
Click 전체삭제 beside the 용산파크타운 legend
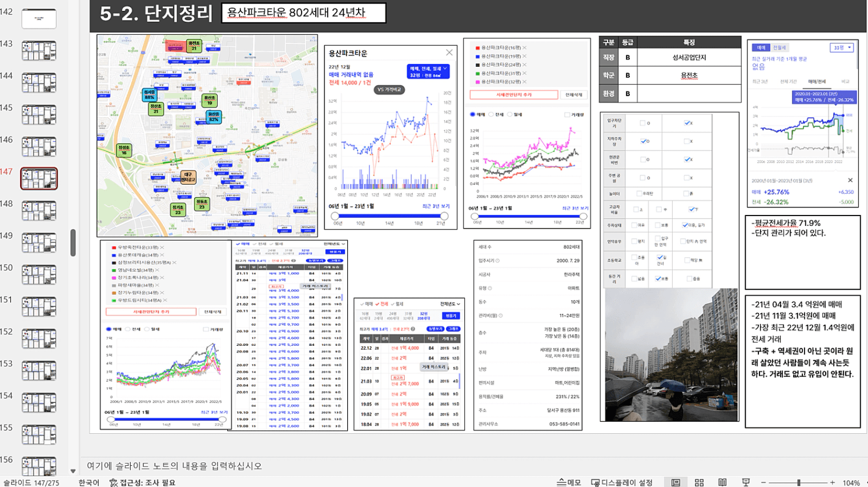(x=574, y=95)
